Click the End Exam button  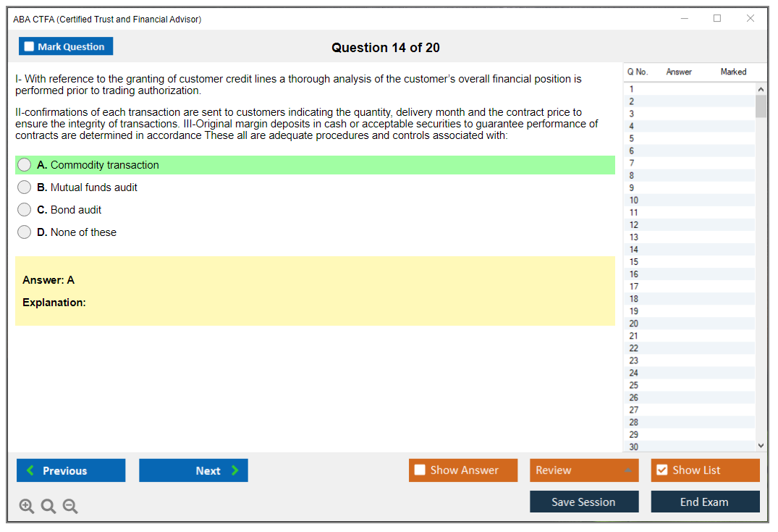[x=705, y=502]
